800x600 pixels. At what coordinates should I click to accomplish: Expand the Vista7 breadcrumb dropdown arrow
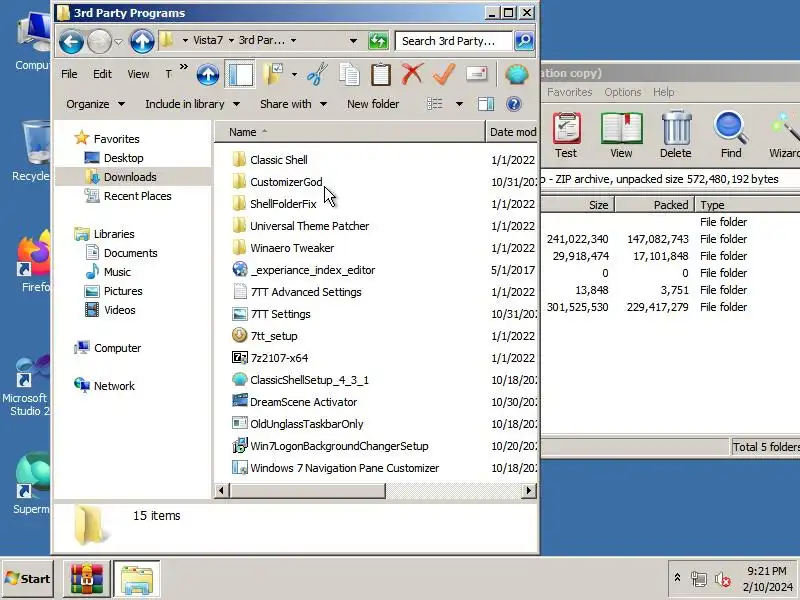pyautogui.click(x=231, y=40)
